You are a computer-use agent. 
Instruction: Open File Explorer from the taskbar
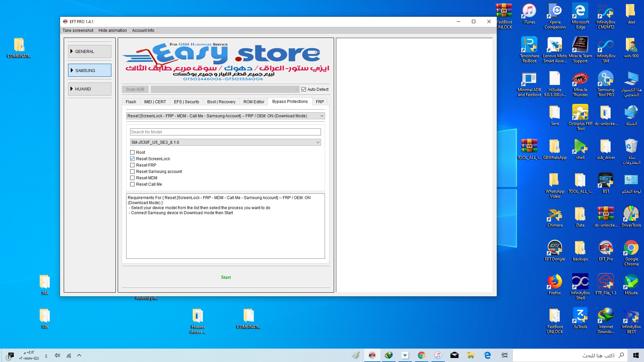(471, 355)
